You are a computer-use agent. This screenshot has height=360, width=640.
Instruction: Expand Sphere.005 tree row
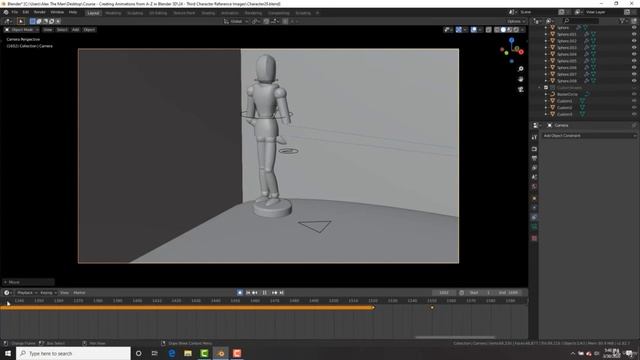coord(546,61)
